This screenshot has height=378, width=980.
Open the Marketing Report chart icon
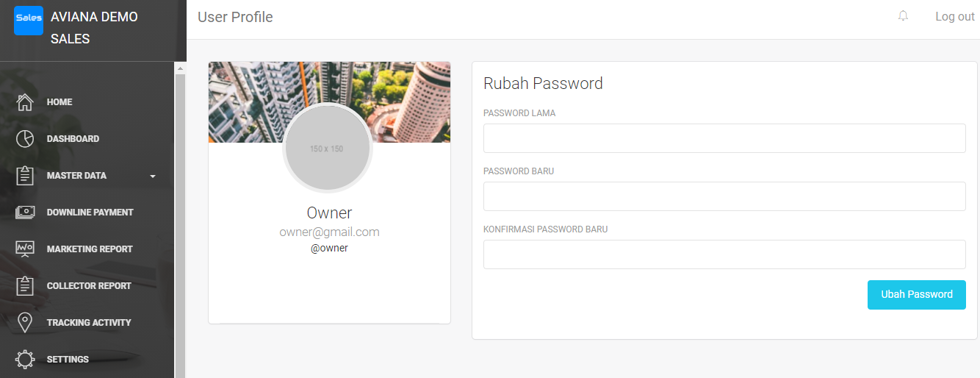point(25,249)
